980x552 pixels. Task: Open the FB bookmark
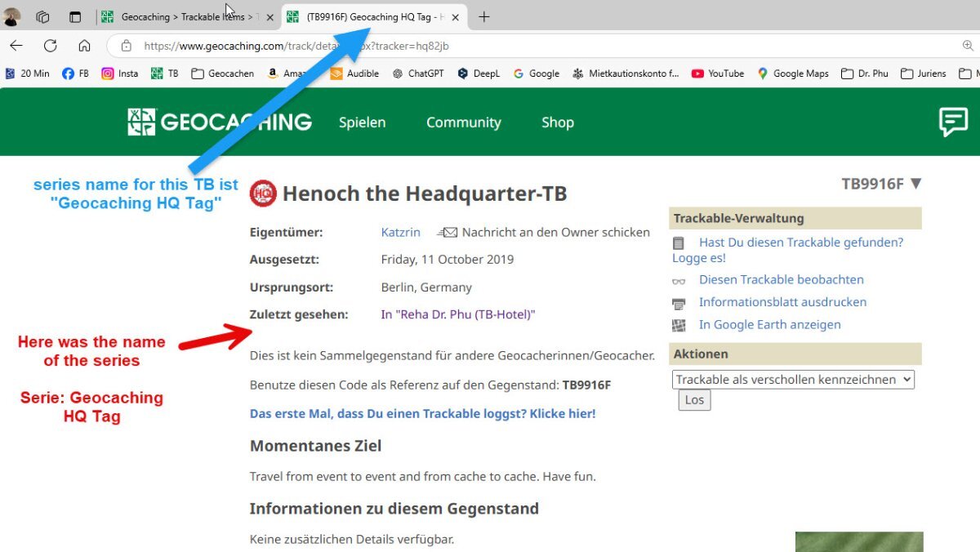(76, 73)
